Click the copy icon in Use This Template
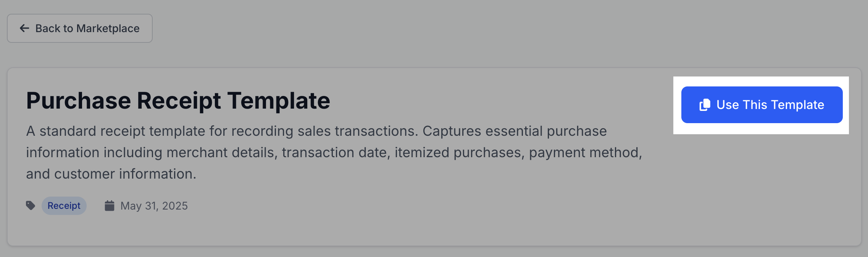This screenshot has width=868, height=257. click(x=705, y=105)
